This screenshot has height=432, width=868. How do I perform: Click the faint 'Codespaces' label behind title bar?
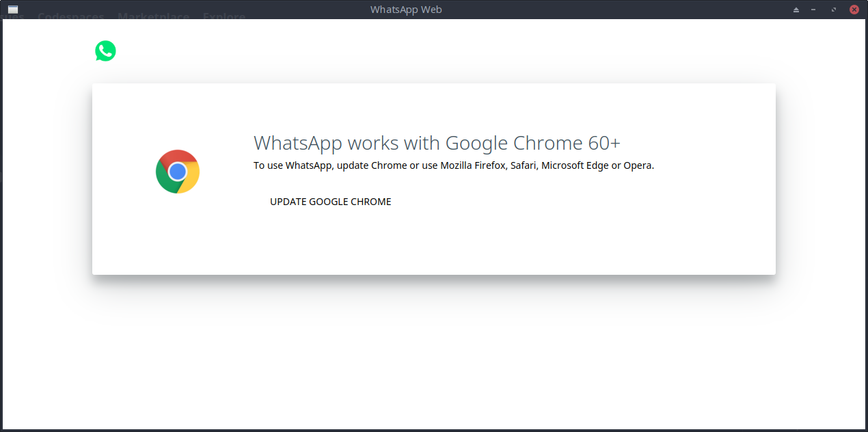[70, 16]
